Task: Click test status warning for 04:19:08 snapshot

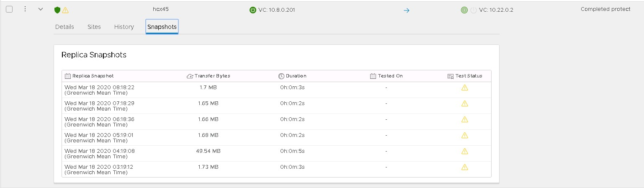Action: [464, 151]
